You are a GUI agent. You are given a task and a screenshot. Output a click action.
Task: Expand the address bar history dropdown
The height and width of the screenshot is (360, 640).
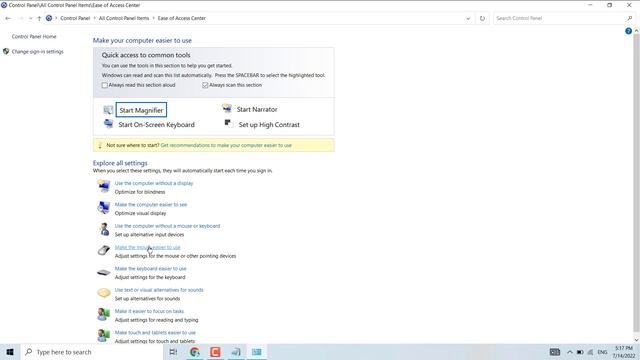[x=468, y=18]
